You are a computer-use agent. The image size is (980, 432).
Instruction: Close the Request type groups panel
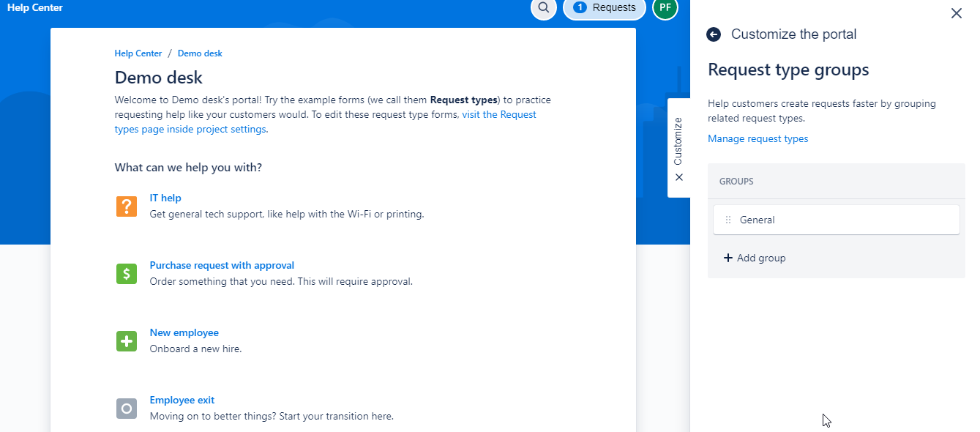(956, 13)
